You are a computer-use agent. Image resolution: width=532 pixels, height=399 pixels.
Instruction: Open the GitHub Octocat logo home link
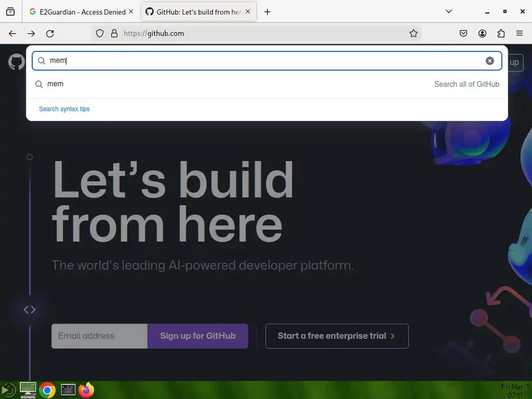tap(16, 62)
